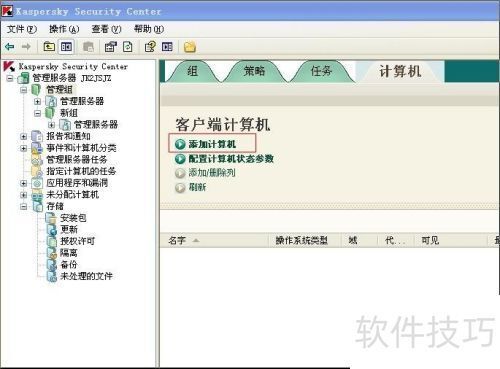The image size is (500, 369).
Task: Open the 报告和通知 tree node
Action: point(68,136)
